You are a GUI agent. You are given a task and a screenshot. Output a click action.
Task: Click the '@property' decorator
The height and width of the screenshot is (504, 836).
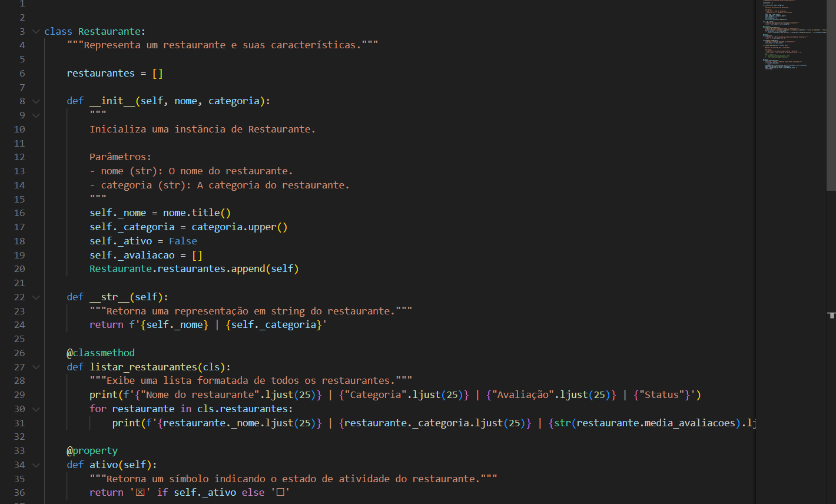point(92,451)
